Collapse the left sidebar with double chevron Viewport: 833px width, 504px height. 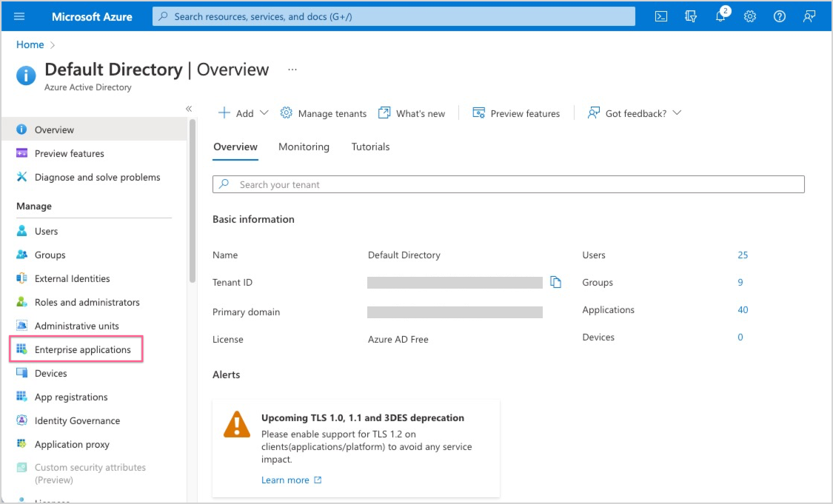pyautogui.click(x=189, y=109)
